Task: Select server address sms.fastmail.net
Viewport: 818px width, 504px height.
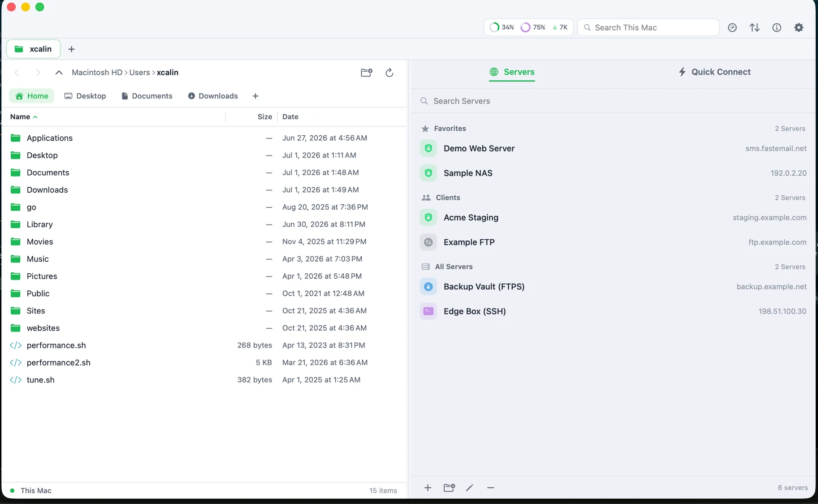Action: pos(776,148)
